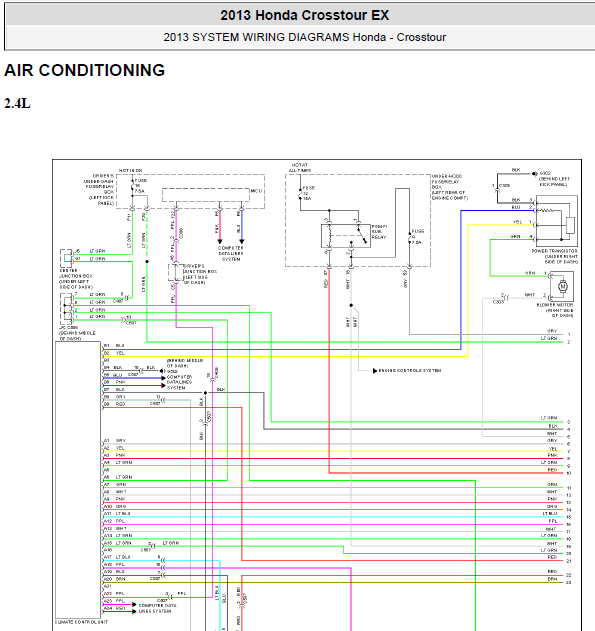595x631 pixels.
Task: Click the 7.5A fuse in under-hood box
Action: click(x=416, y=237)
